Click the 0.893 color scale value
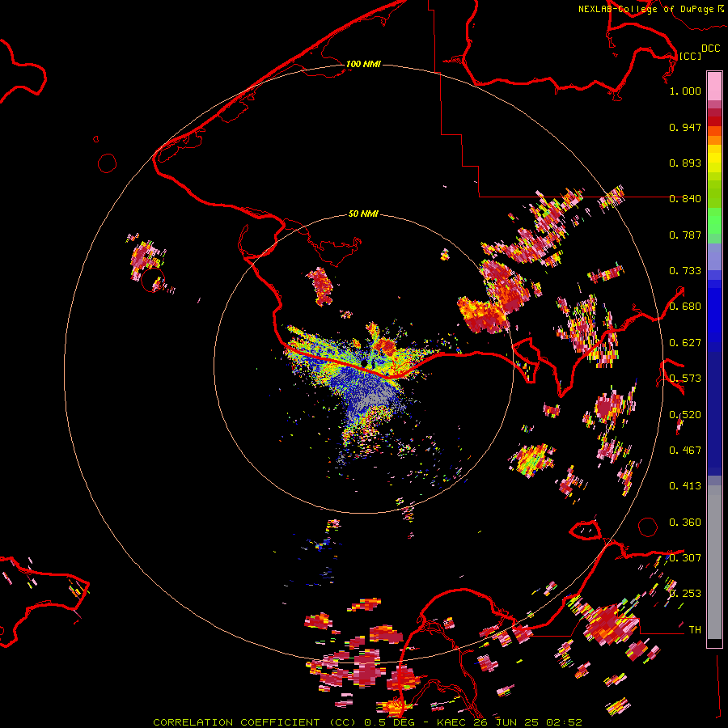Image resolution: width=728 pixels, height=728 pixels. tap(685, 163)
